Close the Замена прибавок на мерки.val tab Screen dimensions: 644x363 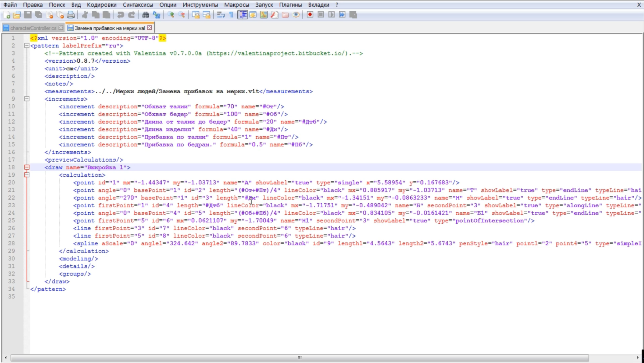click(150, 28)
